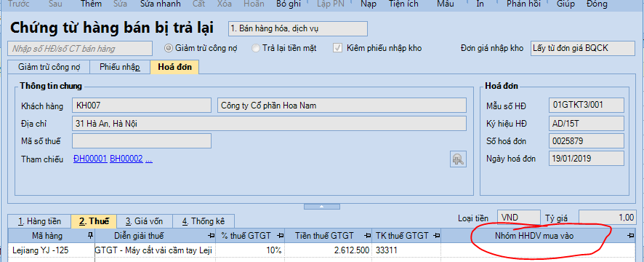Click the 2.612.500 tax amount cell
Viewport: 644px width, 262px height.
(328, 250)
